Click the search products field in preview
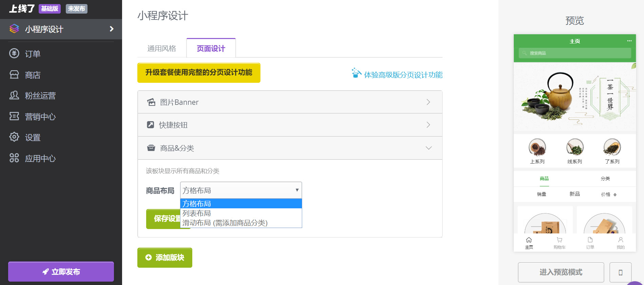Viewport: 644px width, 285px height. 574,53
